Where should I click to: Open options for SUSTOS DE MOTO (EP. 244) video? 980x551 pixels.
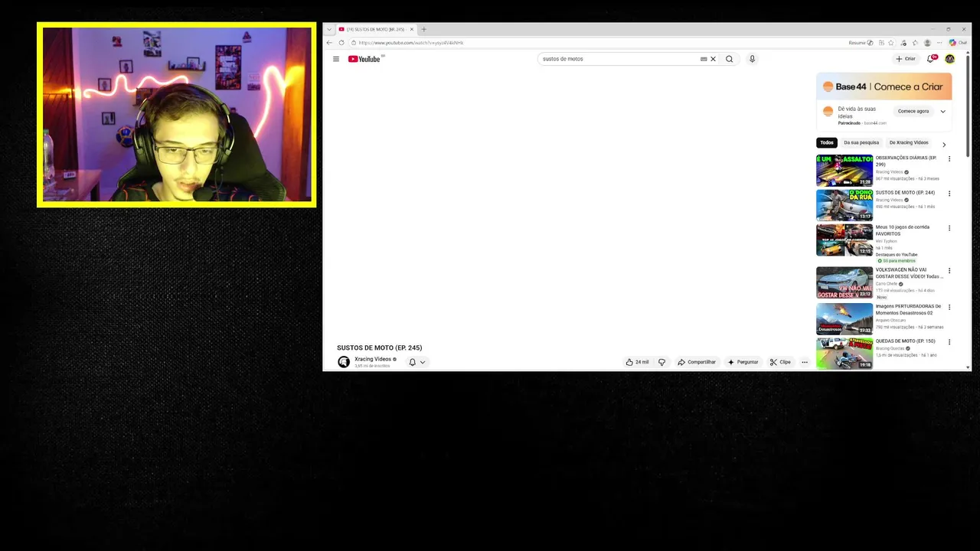point(949,194)
